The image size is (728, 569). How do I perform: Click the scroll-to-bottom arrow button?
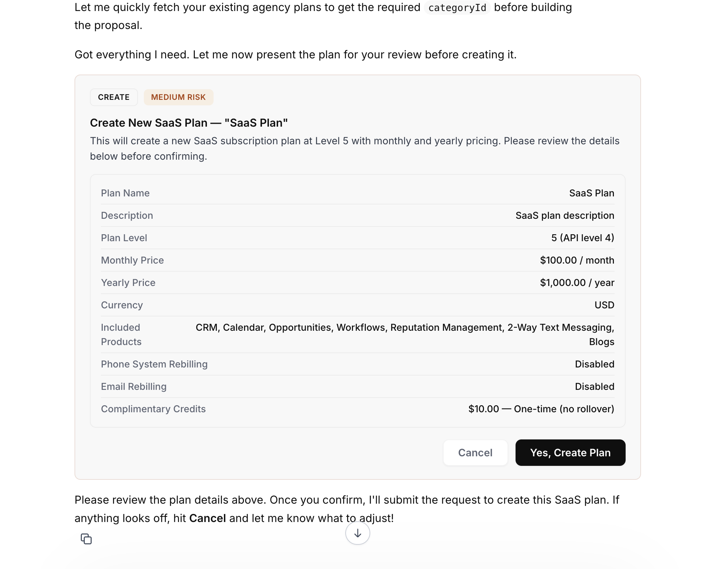(x=357, y=533)
